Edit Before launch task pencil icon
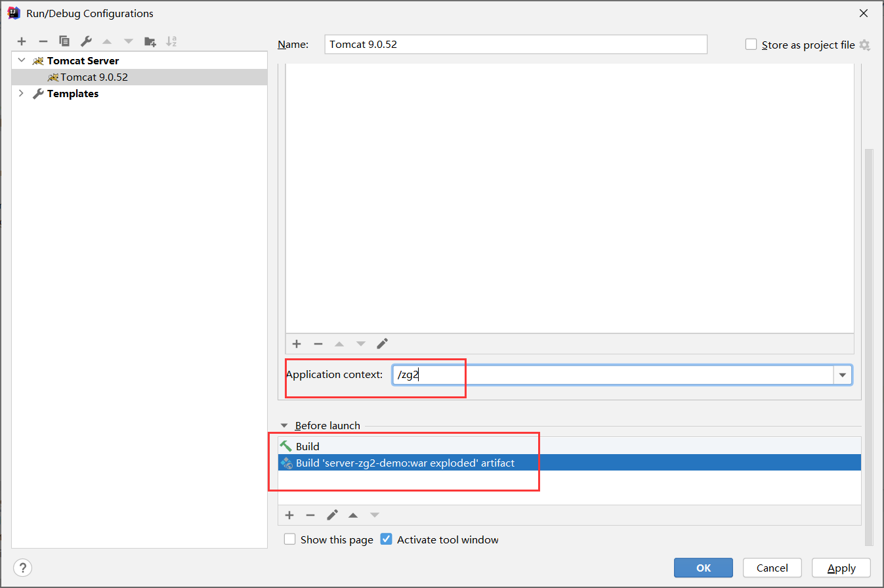The height and width of the screenshot is (588, 884). (332, 515)
